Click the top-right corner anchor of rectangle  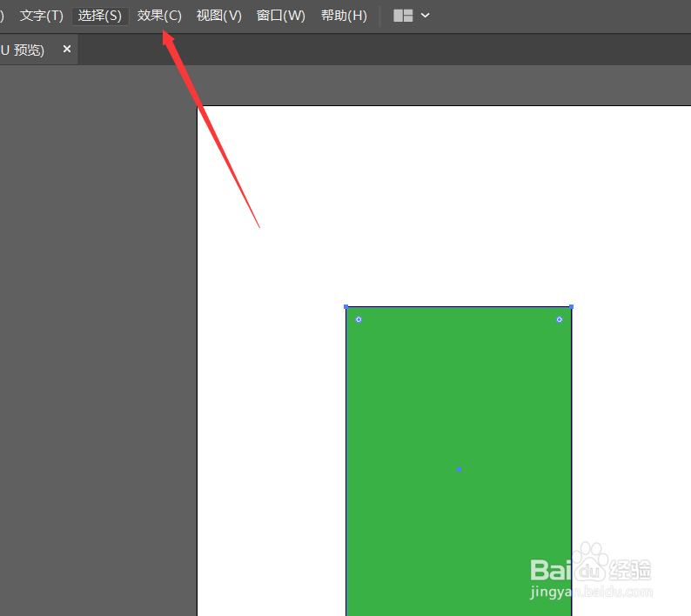pos(571,306)
